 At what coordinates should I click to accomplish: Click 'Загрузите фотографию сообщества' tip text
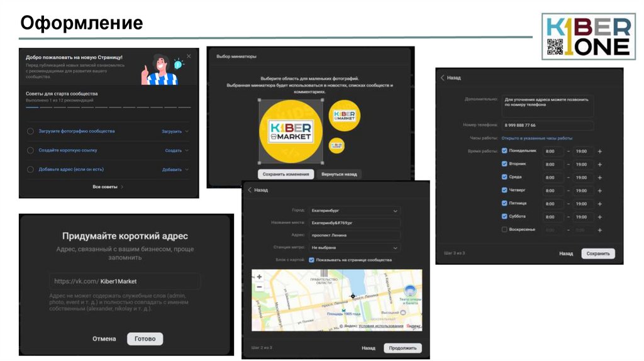[77, 131]
